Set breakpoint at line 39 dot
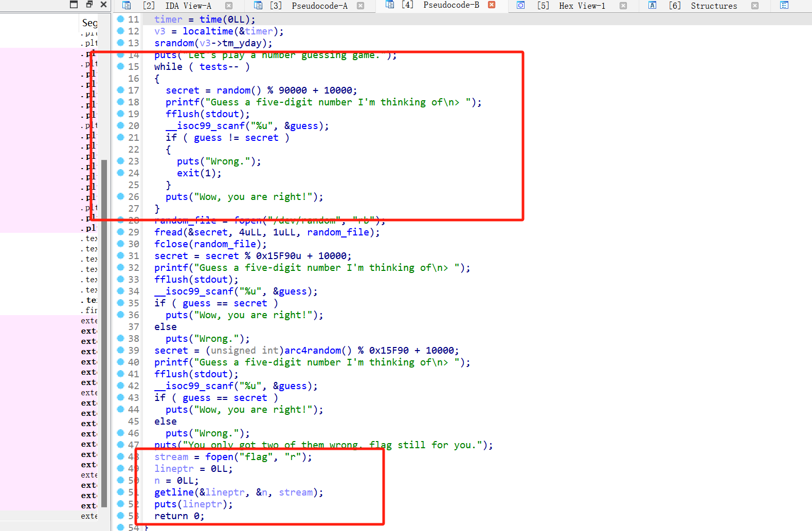 point(120,350)
